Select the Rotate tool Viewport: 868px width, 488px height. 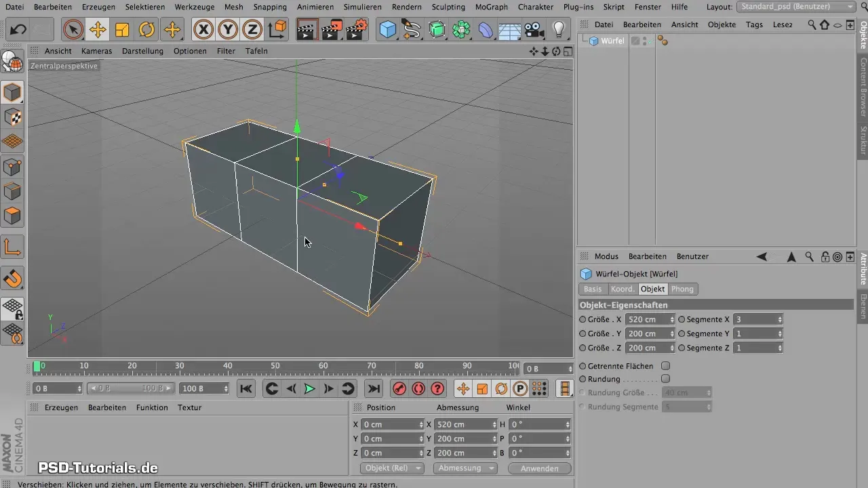click(146, 30)
